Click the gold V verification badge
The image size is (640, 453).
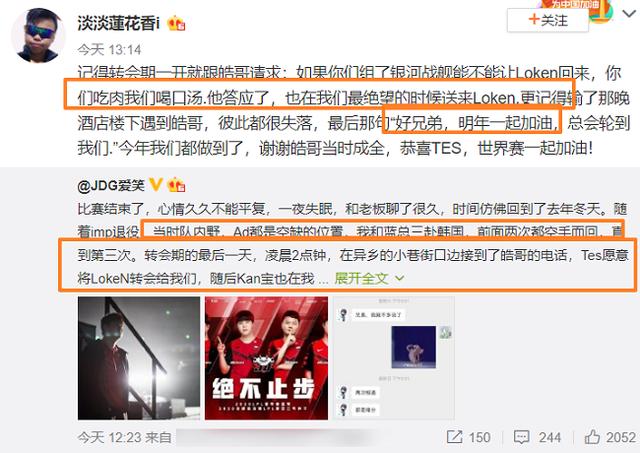point(156,184)
